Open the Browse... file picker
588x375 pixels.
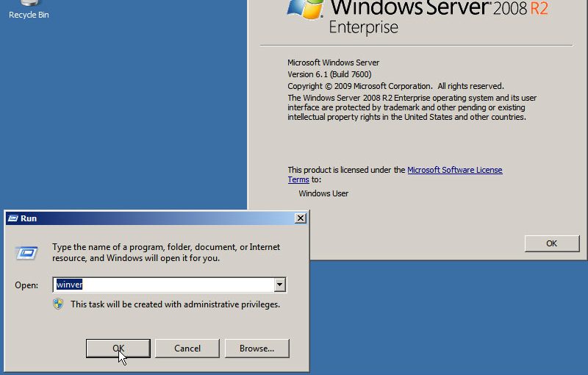pos(257,349)
